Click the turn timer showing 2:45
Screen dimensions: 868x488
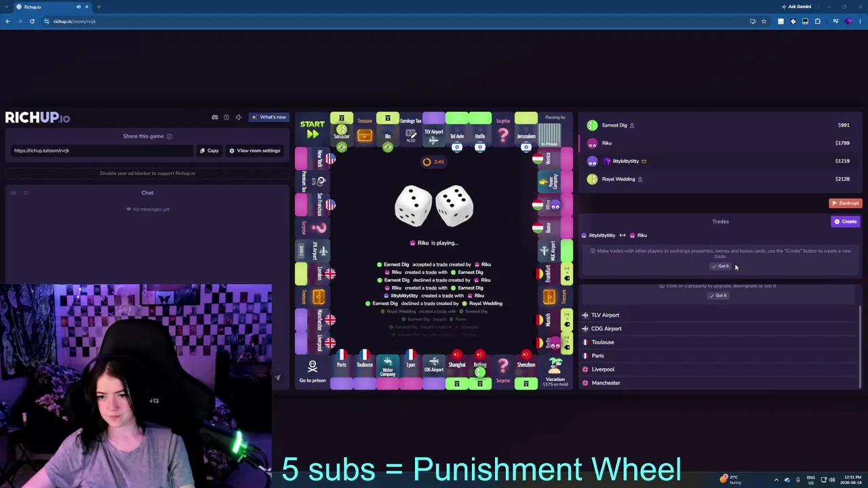click(x=433, y=161)
